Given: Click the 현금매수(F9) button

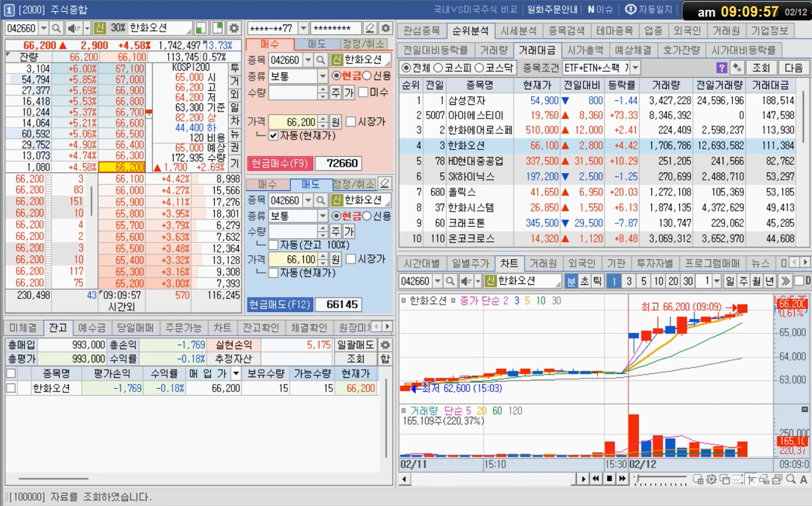Looking at the screenshot, I should pyautogui.click(x=281, y=164).
